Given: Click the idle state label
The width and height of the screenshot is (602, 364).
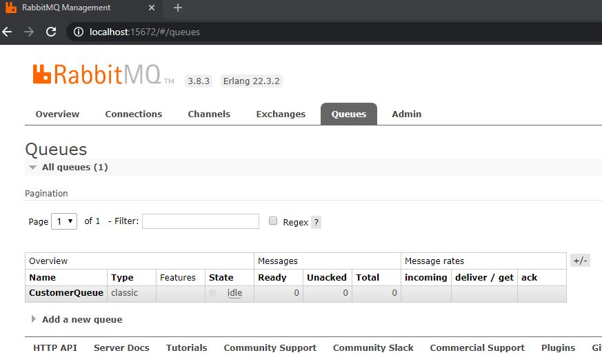Looking at the screenshot, I should tap(234, 293).
